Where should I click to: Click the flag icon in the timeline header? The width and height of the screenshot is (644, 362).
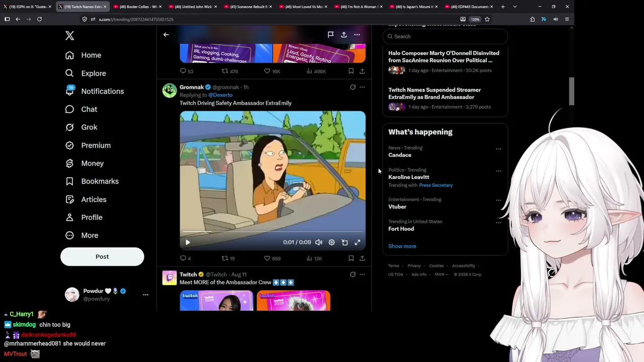tap(331, 35)
